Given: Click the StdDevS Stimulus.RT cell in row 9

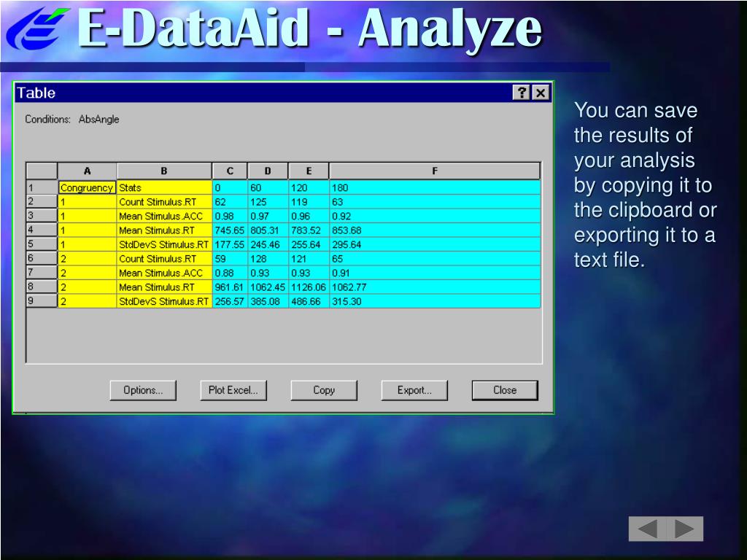Looking at the screenshot, I should tap(164, 302).
